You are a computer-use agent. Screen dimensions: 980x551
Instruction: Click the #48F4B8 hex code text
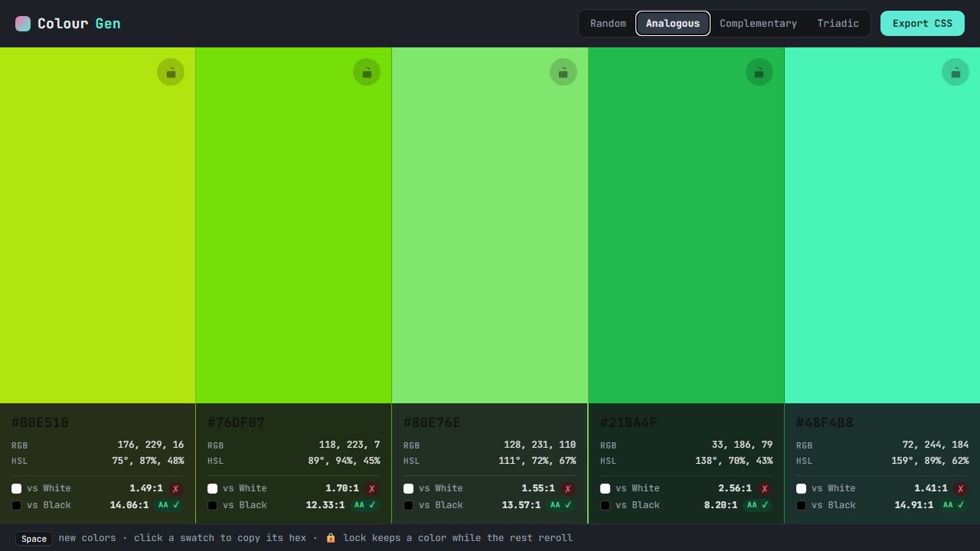pos(825,422)
